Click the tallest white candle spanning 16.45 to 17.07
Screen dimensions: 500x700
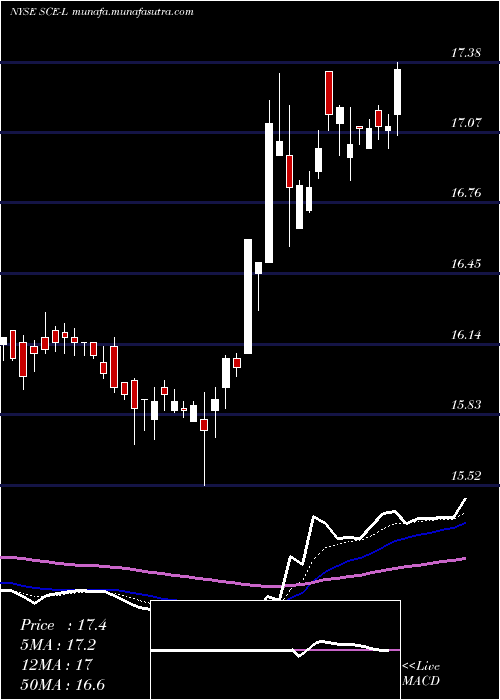269,193
